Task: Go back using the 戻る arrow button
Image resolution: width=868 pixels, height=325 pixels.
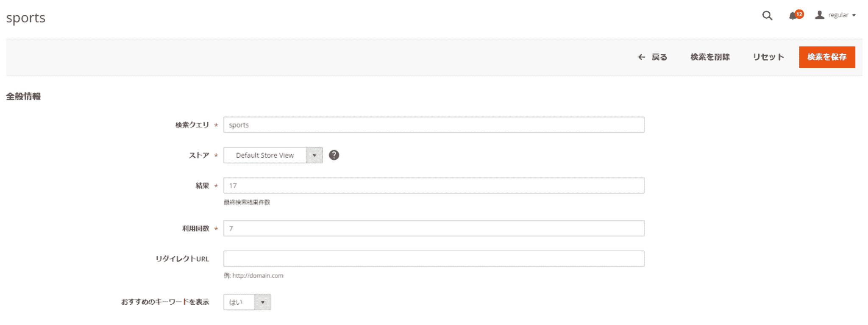Action: 653,57
